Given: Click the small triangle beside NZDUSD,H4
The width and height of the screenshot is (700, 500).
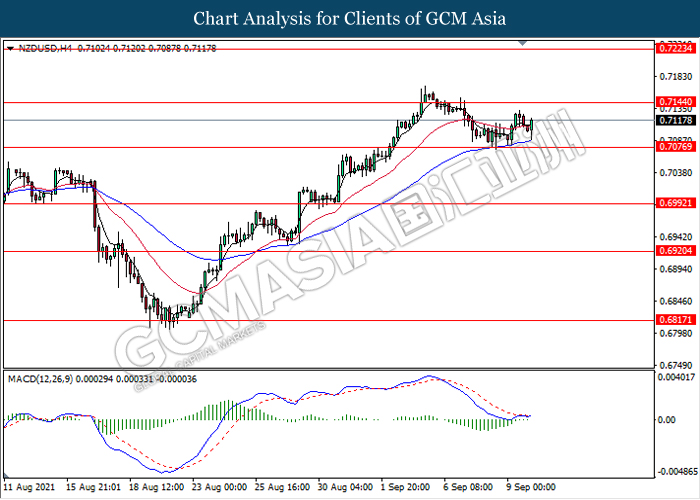Looking at the screenshot, I should [11, 48].
